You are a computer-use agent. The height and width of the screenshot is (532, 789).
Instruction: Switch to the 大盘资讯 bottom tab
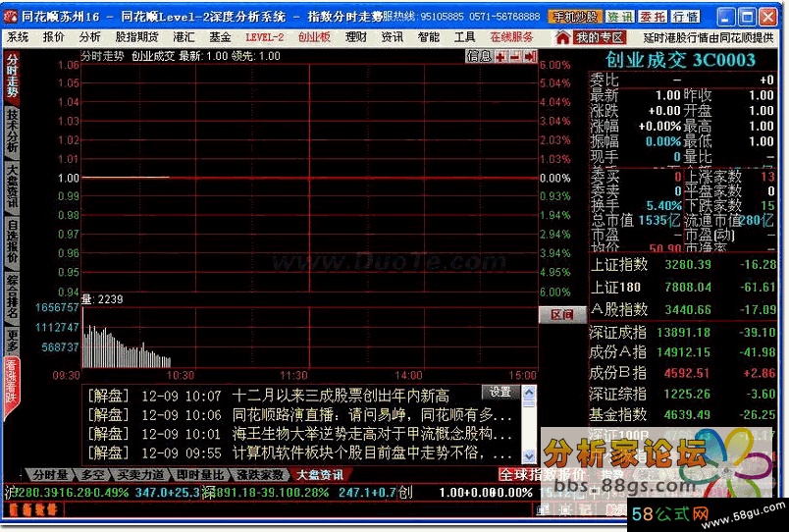(x=320, y=475)
